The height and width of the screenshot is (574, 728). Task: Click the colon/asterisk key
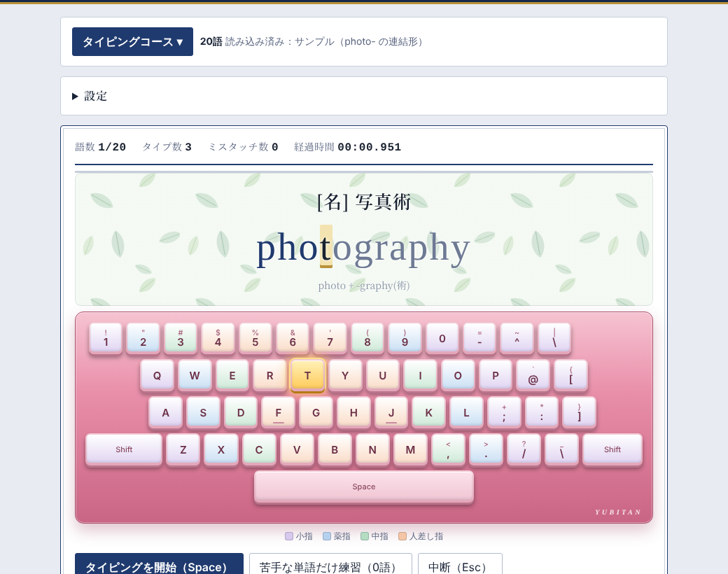(x=541, y=412)
